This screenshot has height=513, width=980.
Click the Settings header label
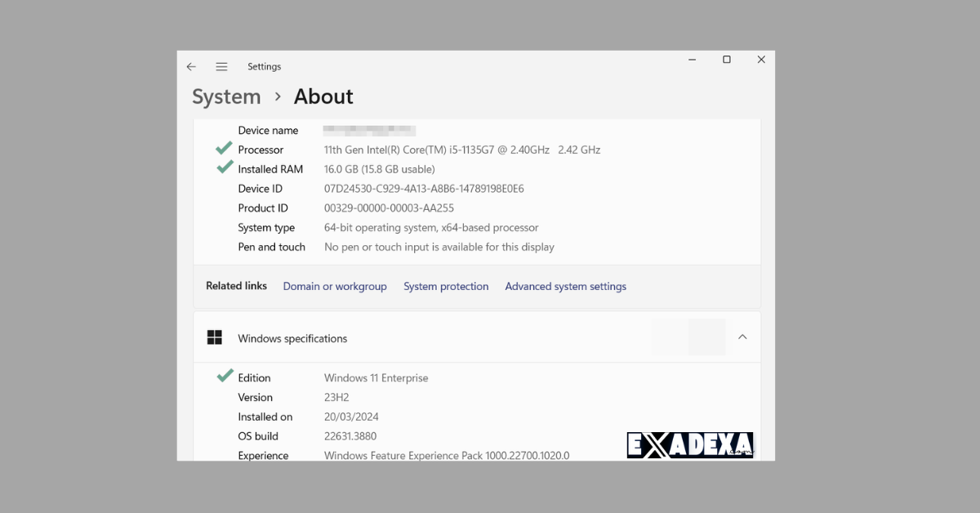coord(264,66)
